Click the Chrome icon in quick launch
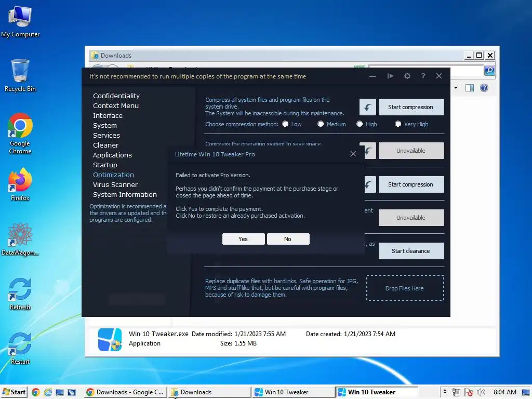 (x=36, y=392)
